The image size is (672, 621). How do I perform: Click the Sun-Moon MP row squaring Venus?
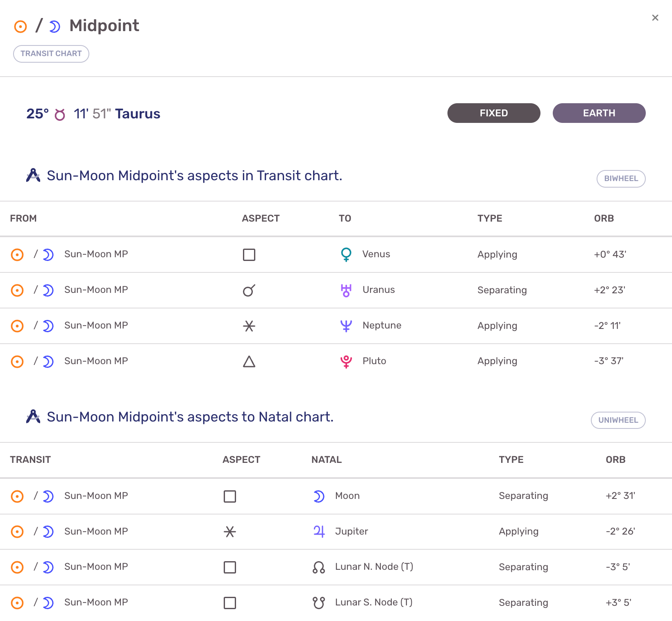coord(96,254)
